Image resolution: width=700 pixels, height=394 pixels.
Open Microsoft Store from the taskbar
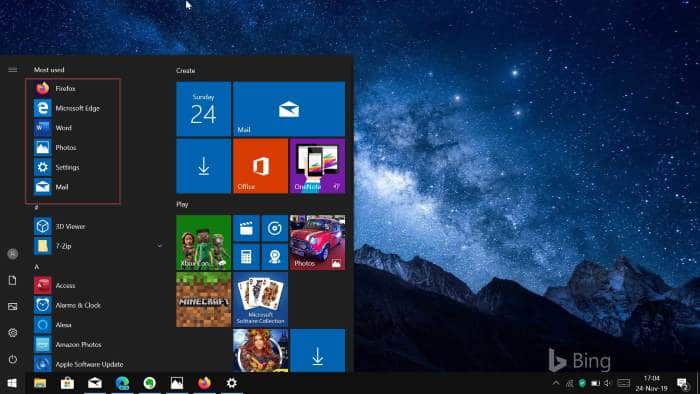[67, 383]
